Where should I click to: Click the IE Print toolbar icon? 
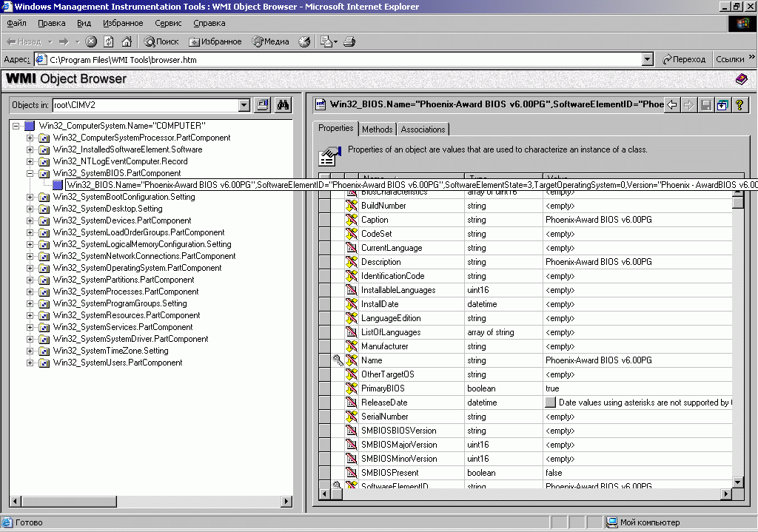coord(349,41)
